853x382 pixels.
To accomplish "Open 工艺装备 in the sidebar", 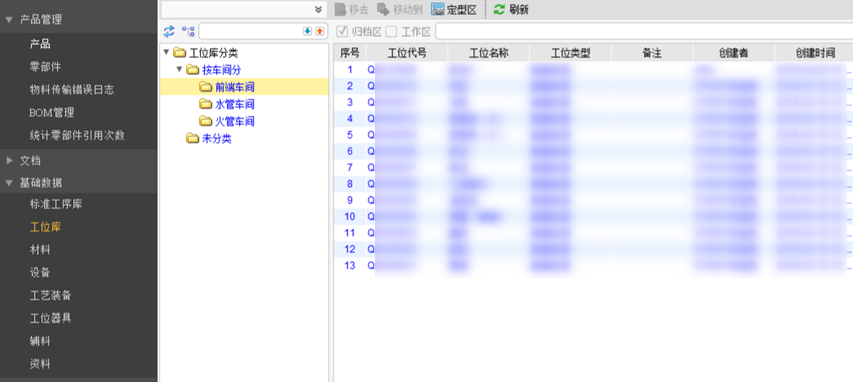I will click(x=51, y=295).
